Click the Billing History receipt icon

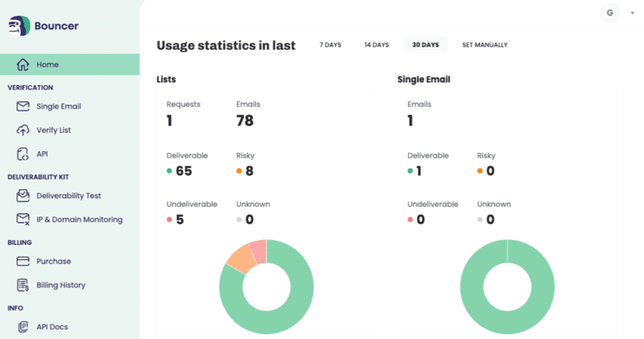pos(23,285)
